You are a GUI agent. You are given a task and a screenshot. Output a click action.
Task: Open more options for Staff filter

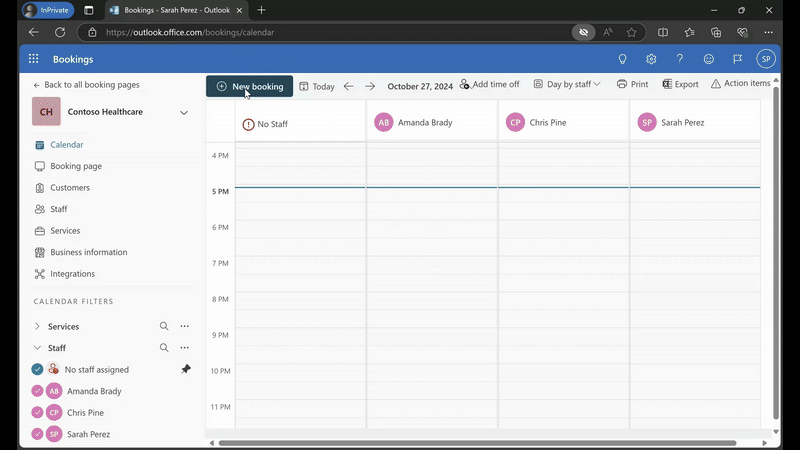pos(185,347)
